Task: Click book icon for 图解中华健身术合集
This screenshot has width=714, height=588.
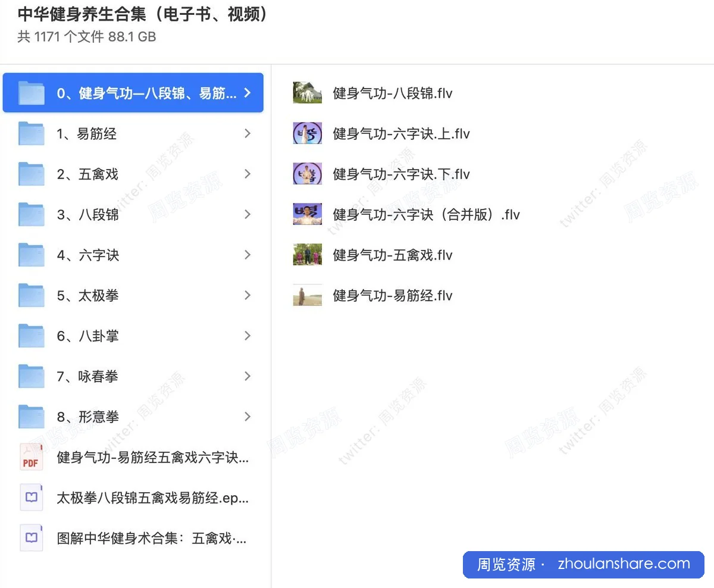Action: click(32, 538)
